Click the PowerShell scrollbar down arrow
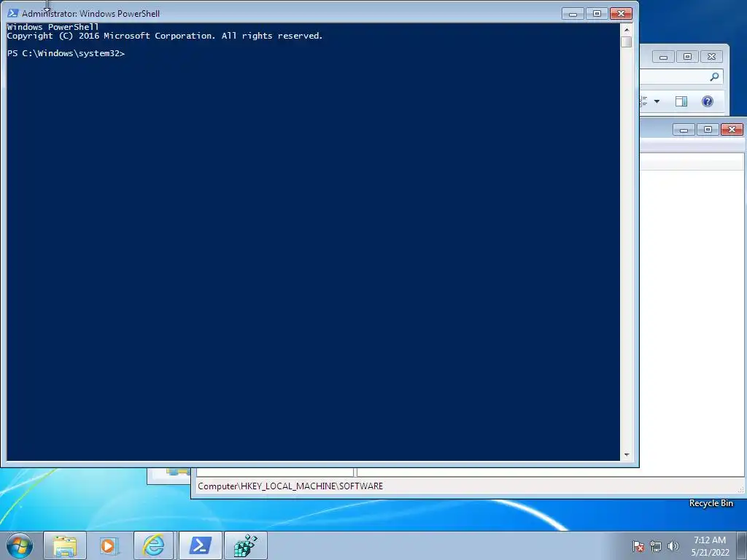 (627, 455)
